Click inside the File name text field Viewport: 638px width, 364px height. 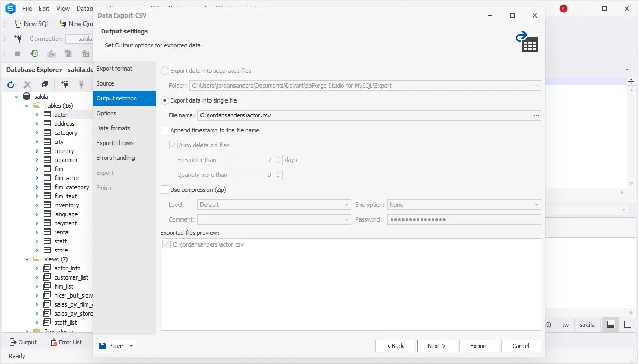coord(362,115)
